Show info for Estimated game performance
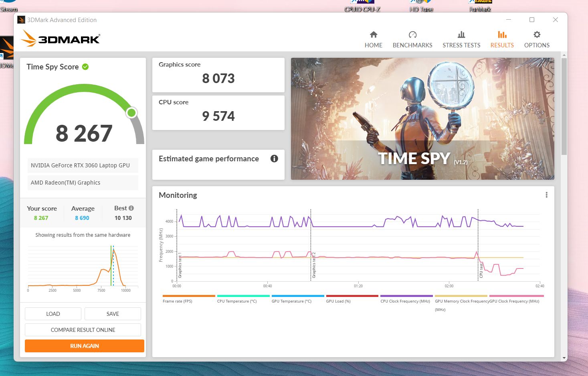This screenshot has height=376, width=588. [x=274, y=159]
